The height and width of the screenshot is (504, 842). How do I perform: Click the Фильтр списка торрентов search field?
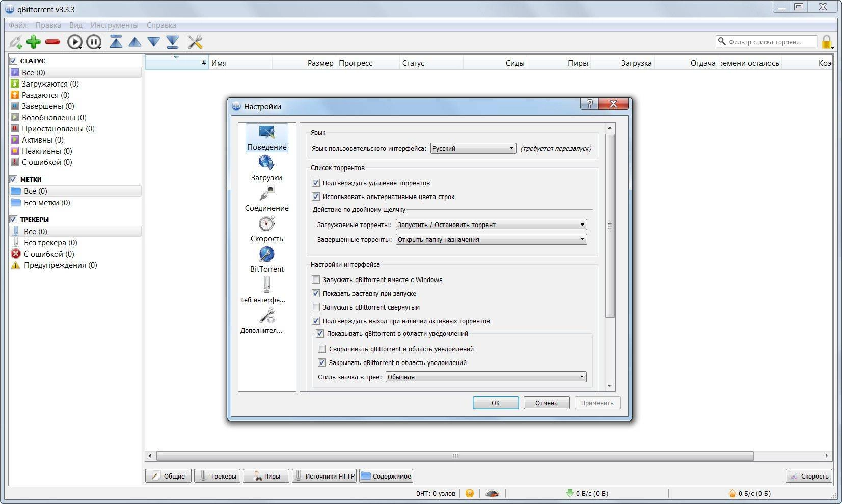pos(766,42)
